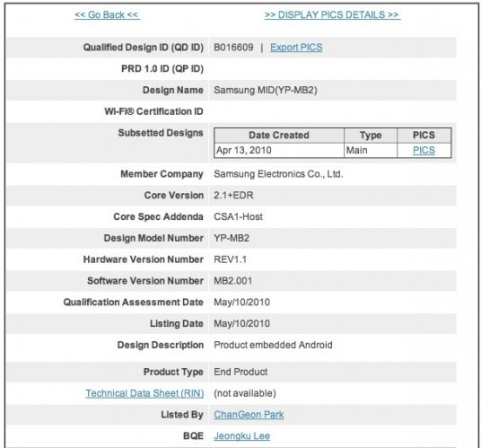The height and width of the screenshot is (448, 481).
Task: Click the 'Design Model Number' label
Action: pyautogui.click(x=153, y=238)
